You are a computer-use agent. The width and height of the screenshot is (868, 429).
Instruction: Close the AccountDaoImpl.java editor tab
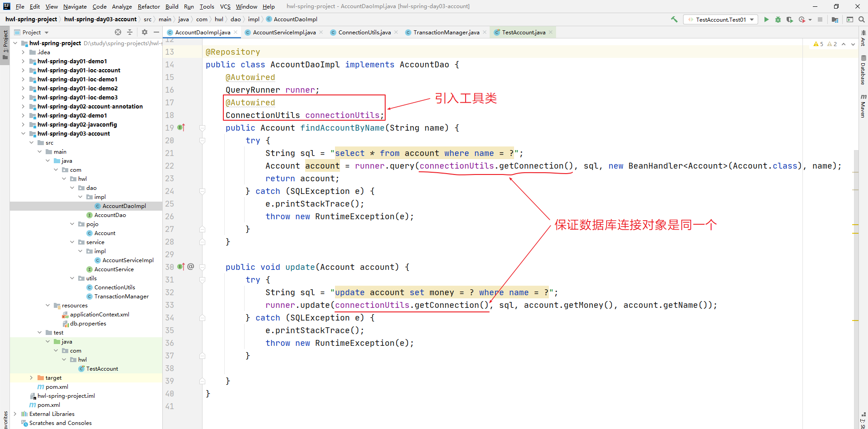point(236,32)
